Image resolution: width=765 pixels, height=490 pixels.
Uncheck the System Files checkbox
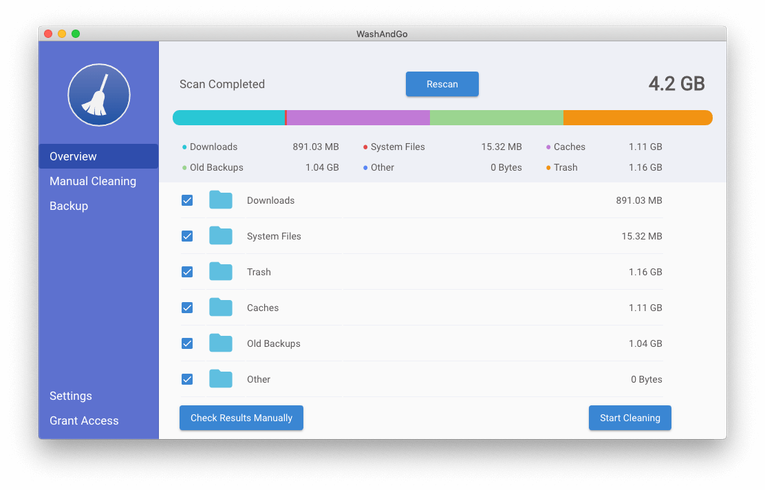coord(187,236)
